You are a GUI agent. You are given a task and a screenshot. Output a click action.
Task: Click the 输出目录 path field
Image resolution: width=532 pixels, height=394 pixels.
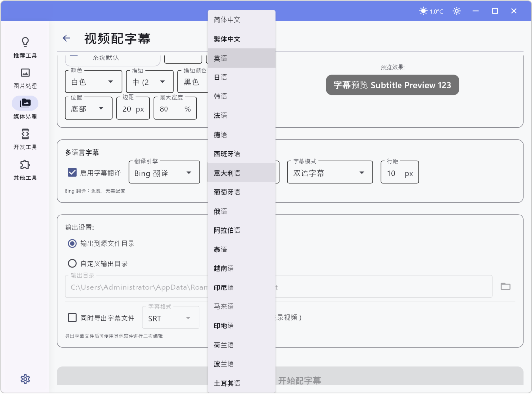[278, 287]
